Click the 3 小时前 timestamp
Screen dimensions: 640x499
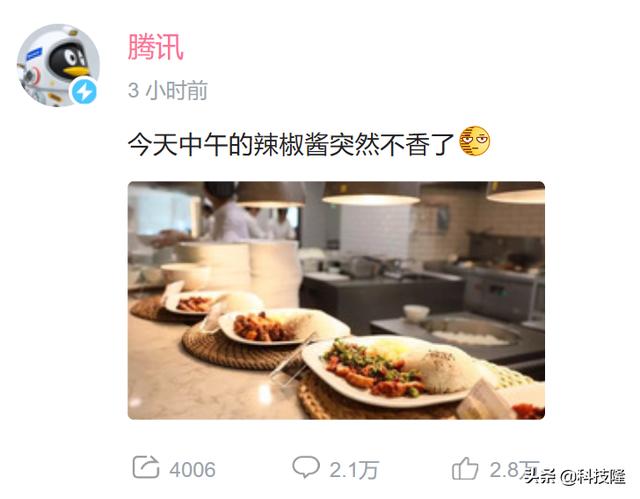(x=168, y=90)
